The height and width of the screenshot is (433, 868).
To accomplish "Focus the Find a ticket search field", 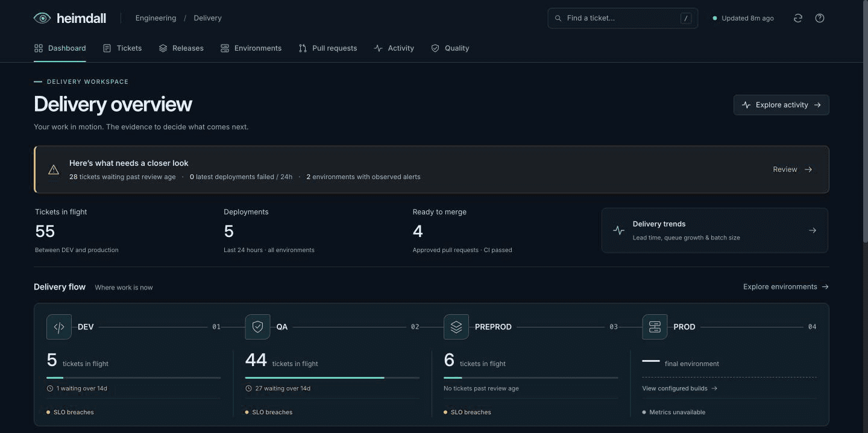I will [623, 18].
